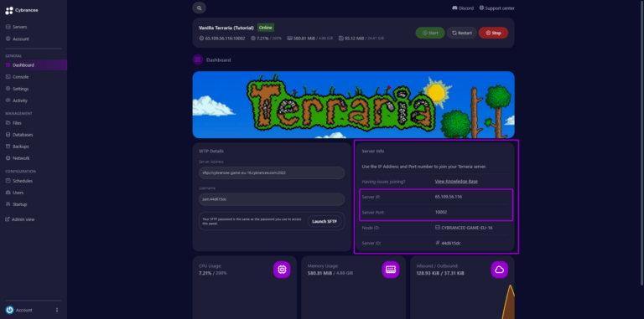
Task: Open Schedules under Configuration
Action: [x=19, y=181]
